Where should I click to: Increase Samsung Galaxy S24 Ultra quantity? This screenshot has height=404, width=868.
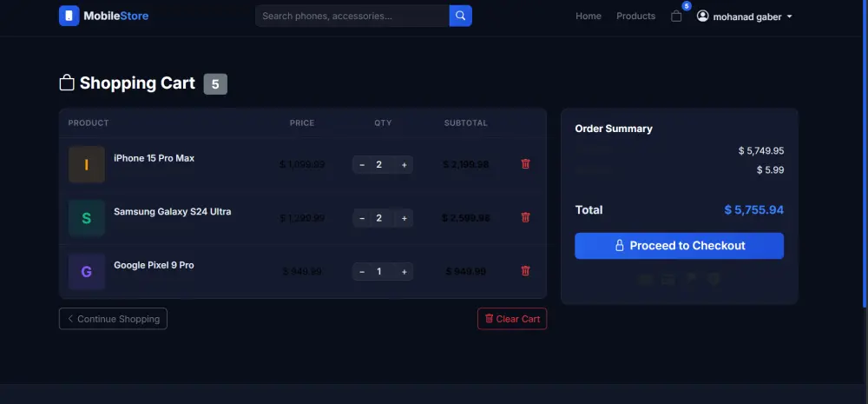click(404, 218)
